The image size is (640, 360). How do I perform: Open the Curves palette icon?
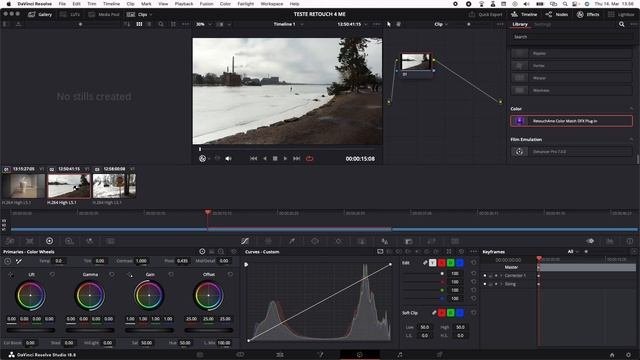[245, 241]
